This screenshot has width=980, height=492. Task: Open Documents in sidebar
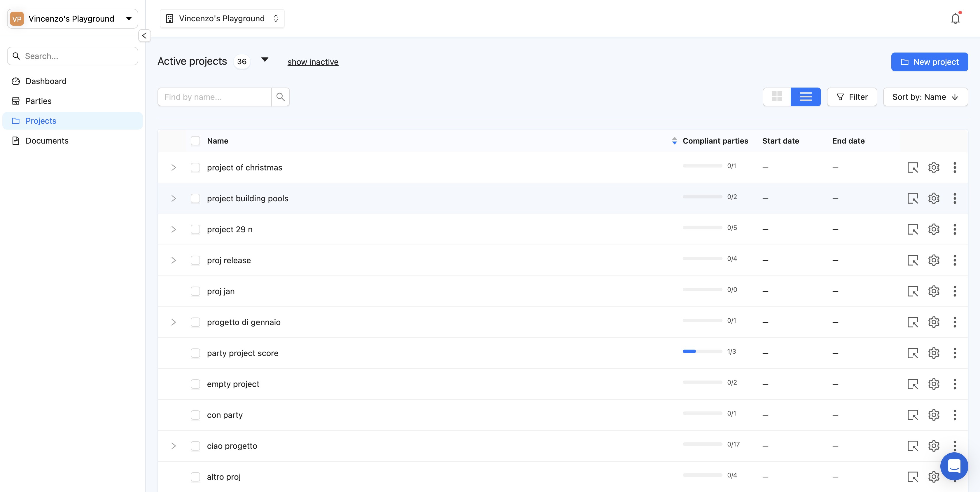pos(47,140)
